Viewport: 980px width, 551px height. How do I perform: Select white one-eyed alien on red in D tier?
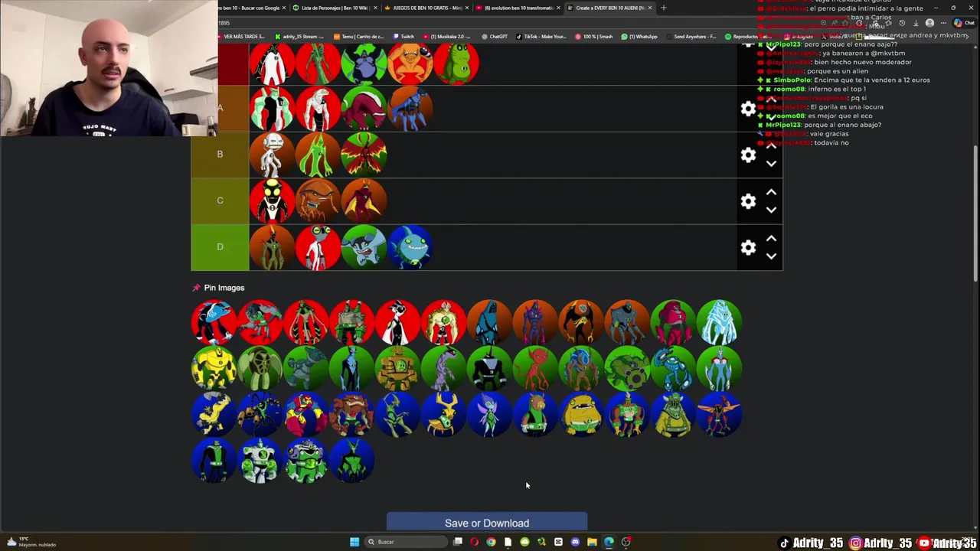pos(318,247)
